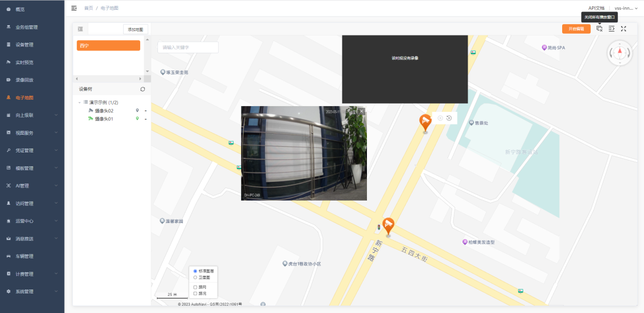Click the live preview play icon beside the camera marker
This screenshot has height=313, width=644.
coord(440,119)
